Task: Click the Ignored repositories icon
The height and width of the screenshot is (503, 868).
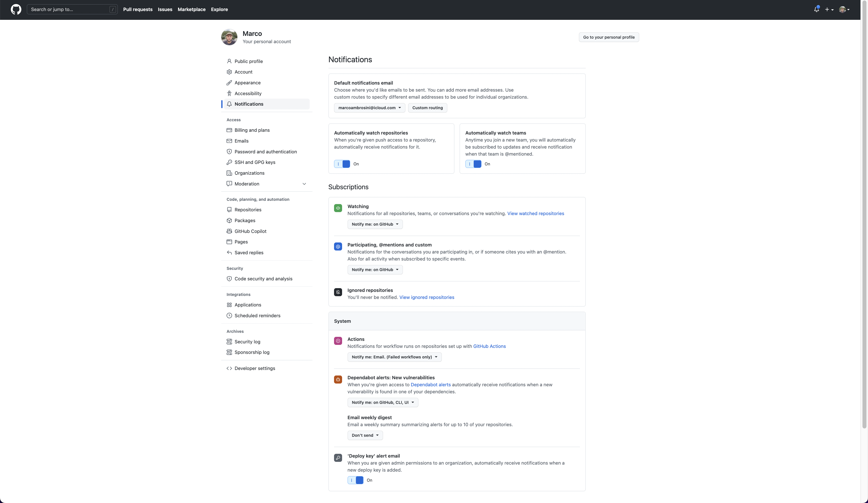Action: (338, 292)
